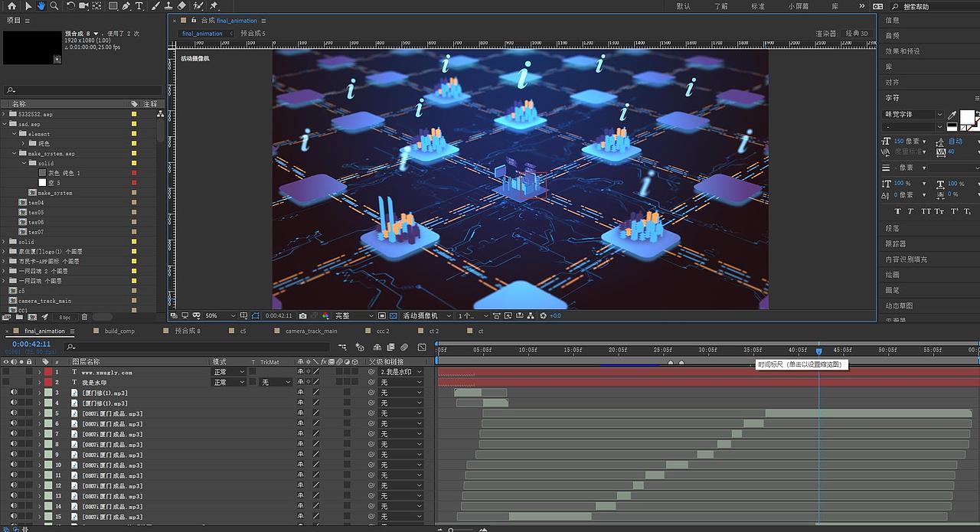This screenshot has width=980, height=532.
Task: Toggle lock box for layer 2 我是水印
Action: click(29, 382)
